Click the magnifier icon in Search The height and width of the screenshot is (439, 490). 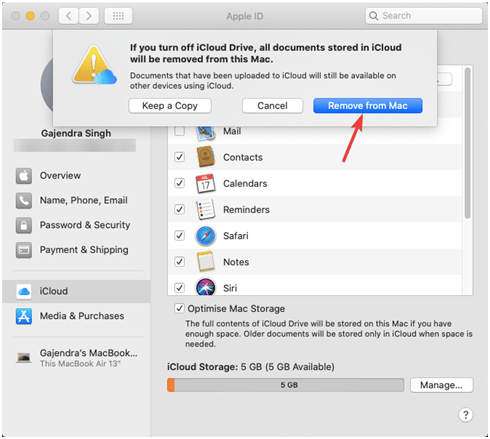coord(374,16)
